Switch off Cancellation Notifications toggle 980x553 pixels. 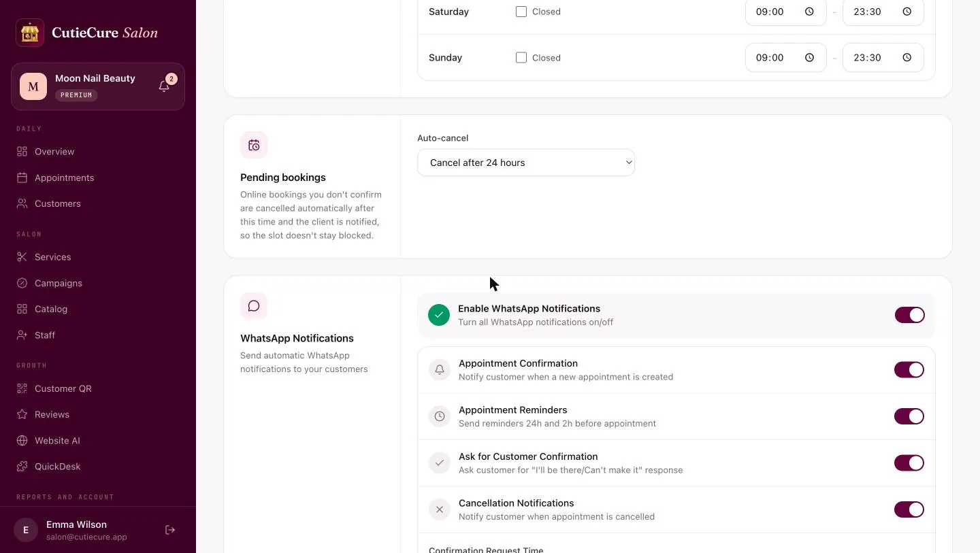(909, 509)
